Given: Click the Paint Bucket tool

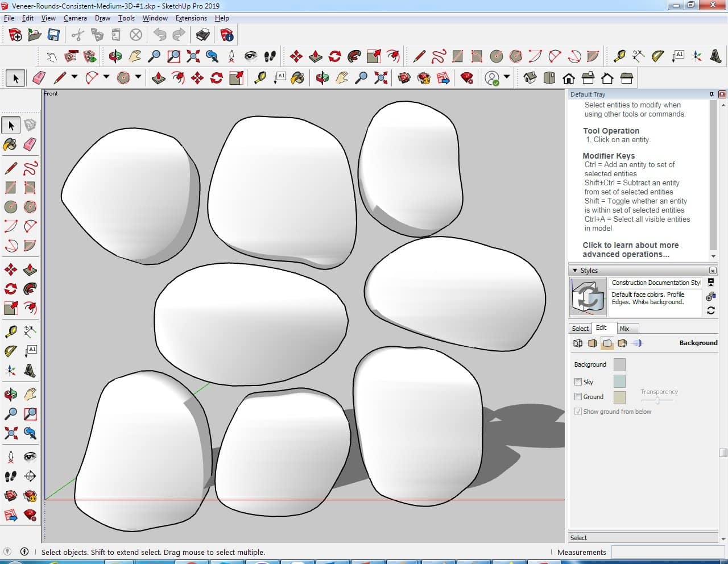Looking at the screenshot, I should [11, 144].
